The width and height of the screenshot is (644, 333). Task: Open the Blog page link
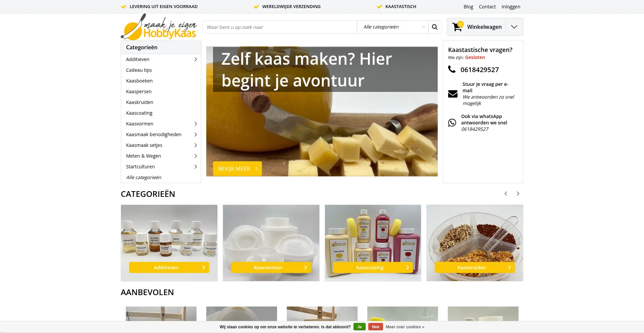coord(468,7)
